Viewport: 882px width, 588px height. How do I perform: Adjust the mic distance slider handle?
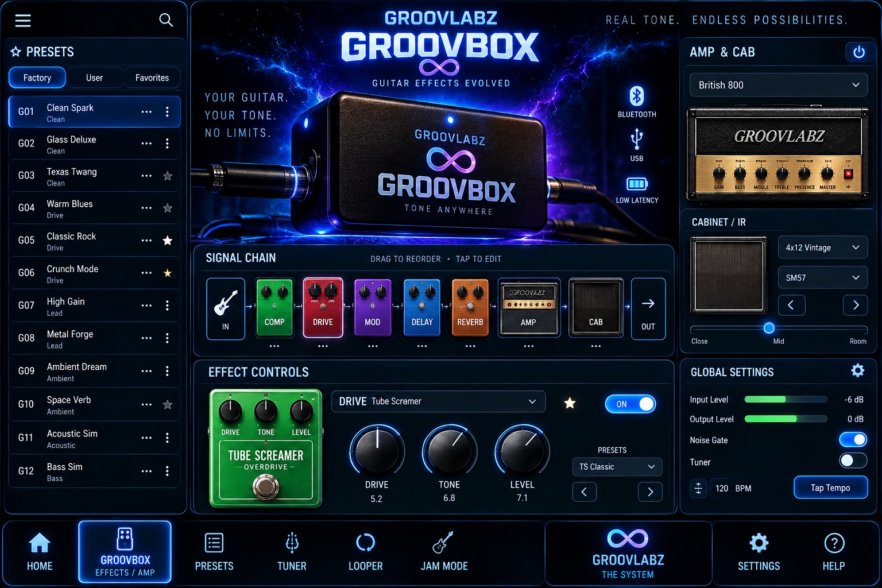click(769, 328)
